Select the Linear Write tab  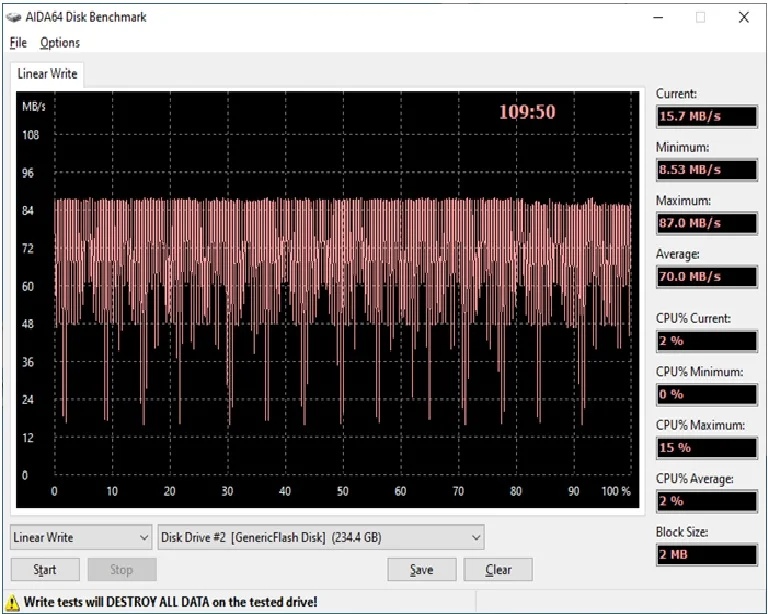[x=47, y=74]
